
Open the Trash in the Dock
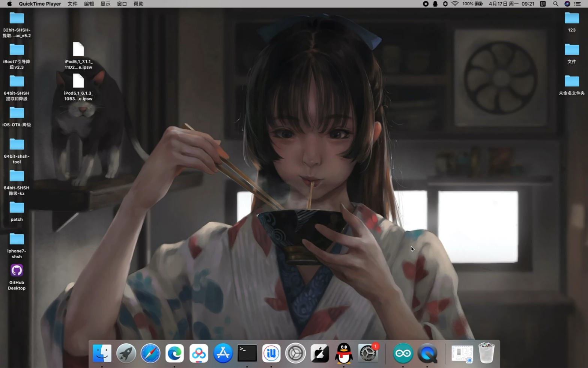[x=487, y=353]
